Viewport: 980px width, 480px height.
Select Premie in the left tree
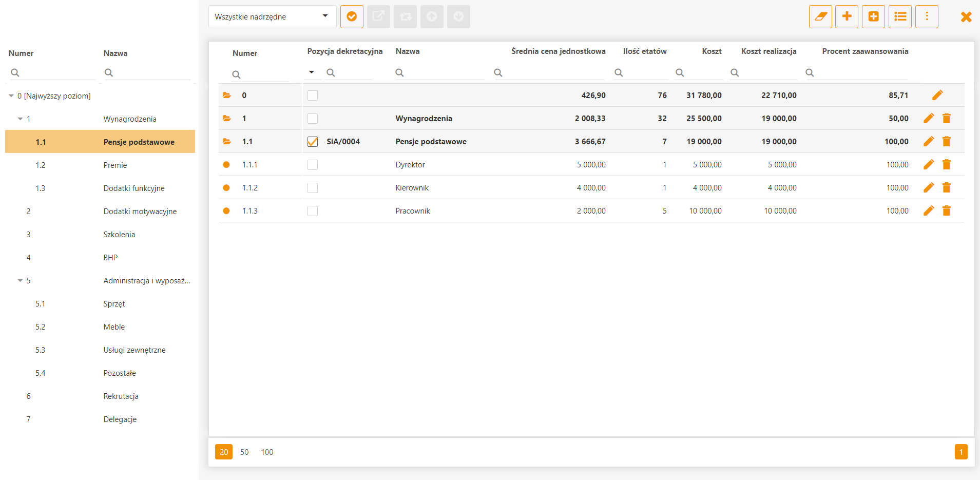[x=115, y=165]
